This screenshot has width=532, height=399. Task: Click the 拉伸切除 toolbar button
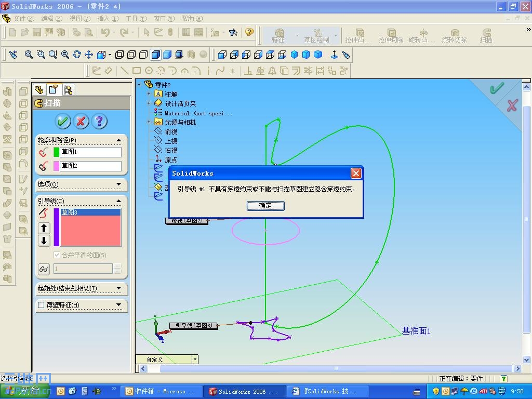[391, 36]
